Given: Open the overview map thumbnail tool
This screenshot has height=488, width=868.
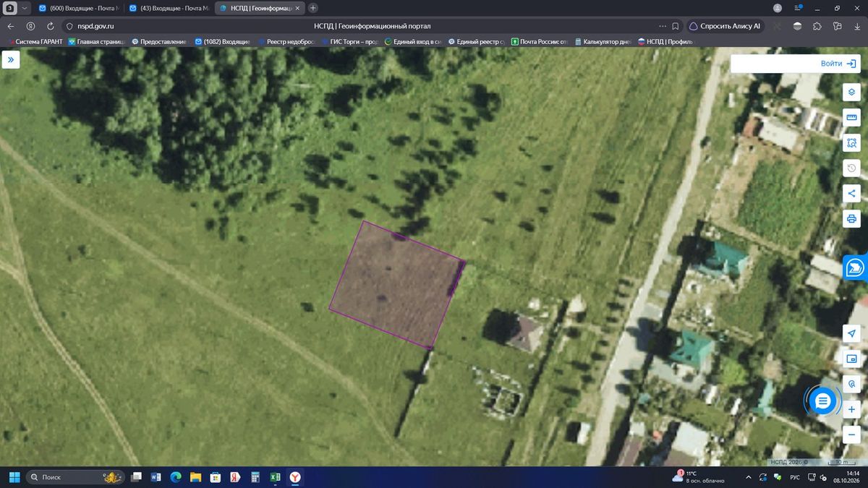Looking at the screenshot, I should (851, 359).
